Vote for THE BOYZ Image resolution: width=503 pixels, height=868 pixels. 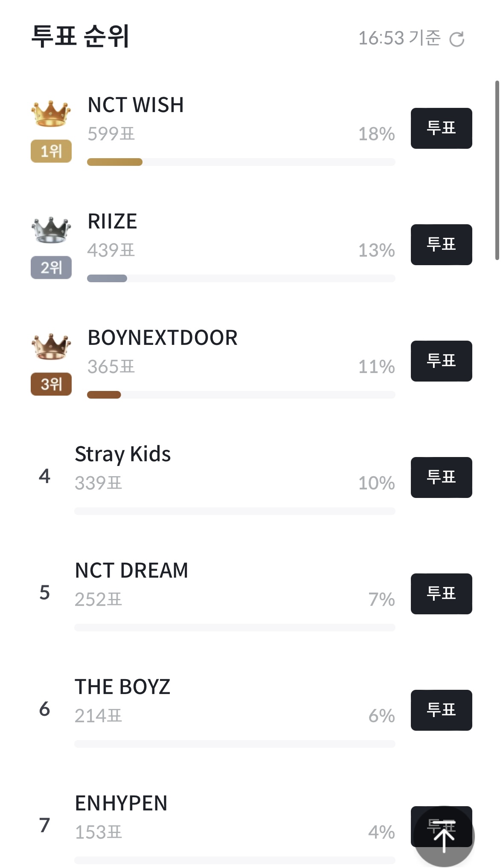pos(441,710)
